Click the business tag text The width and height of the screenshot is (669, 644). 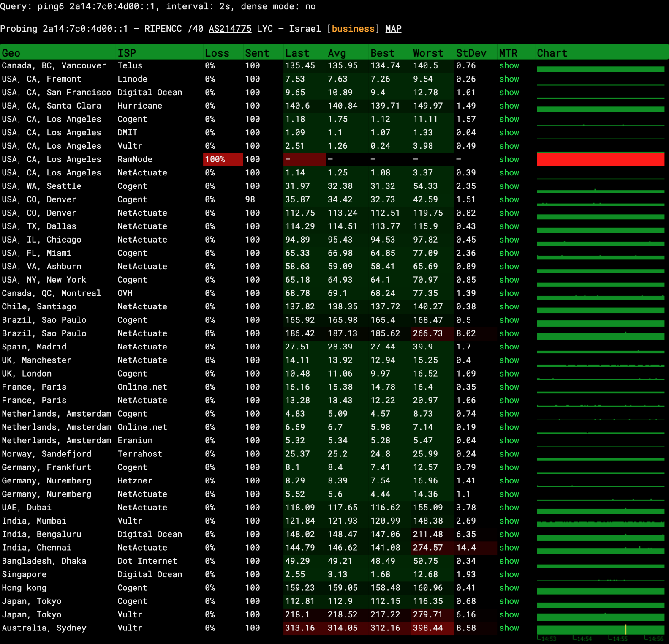[353, 29]
